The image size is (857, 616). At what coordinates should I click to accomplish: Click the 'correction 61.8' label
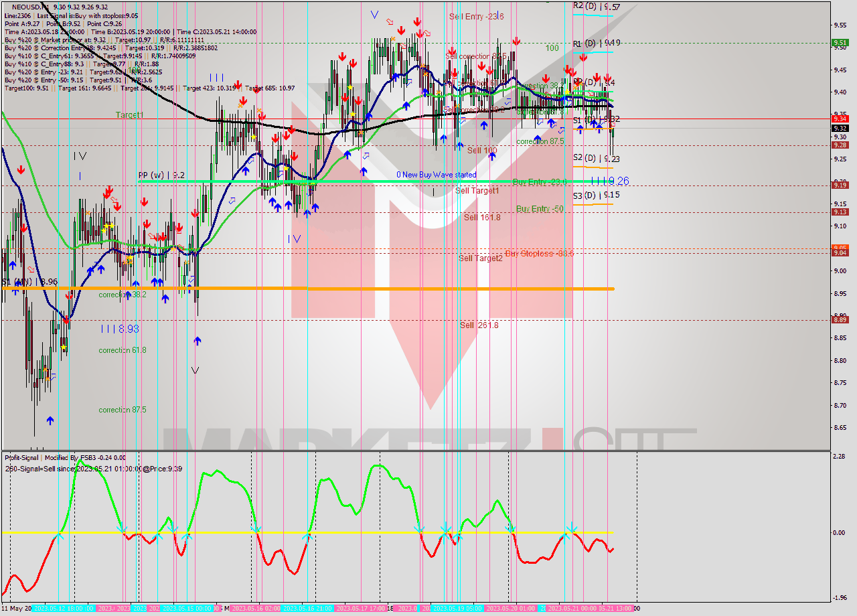coord(123,350)
